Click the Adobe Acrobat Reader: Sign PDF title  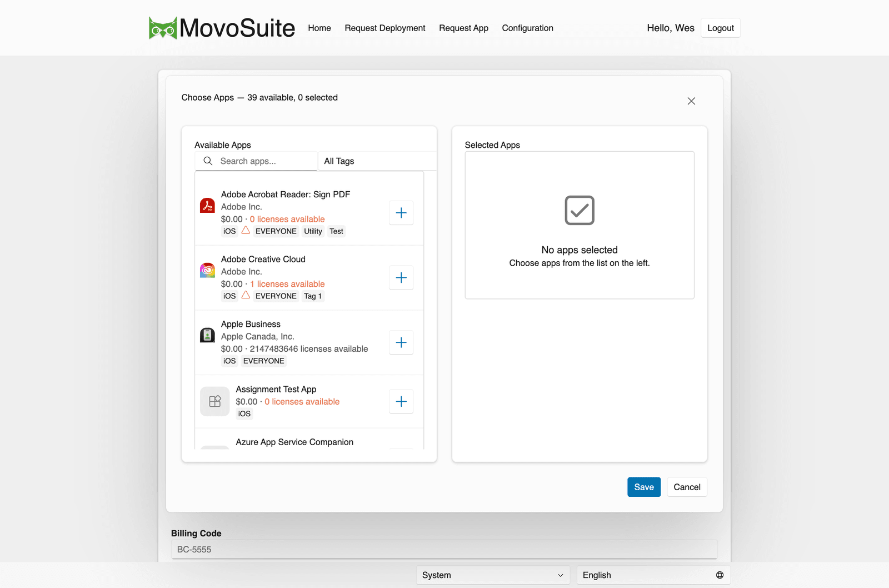tap(286, 195)
